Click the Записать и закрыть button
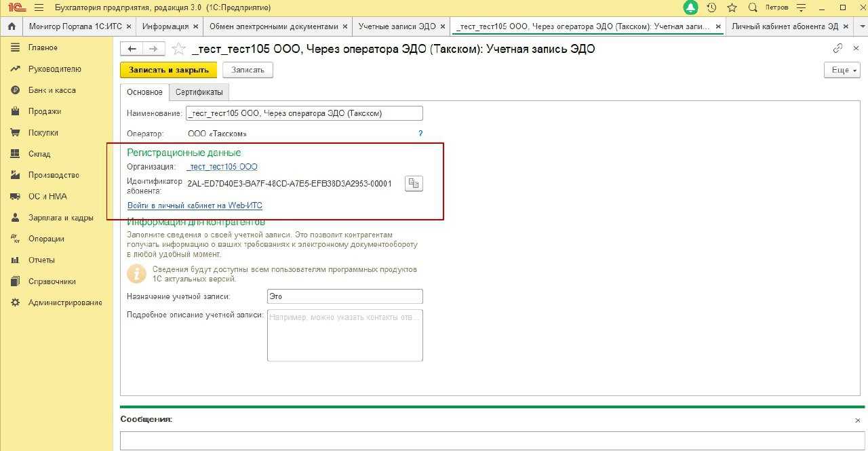Screen dimensions: 868x451 coord(169,70)
